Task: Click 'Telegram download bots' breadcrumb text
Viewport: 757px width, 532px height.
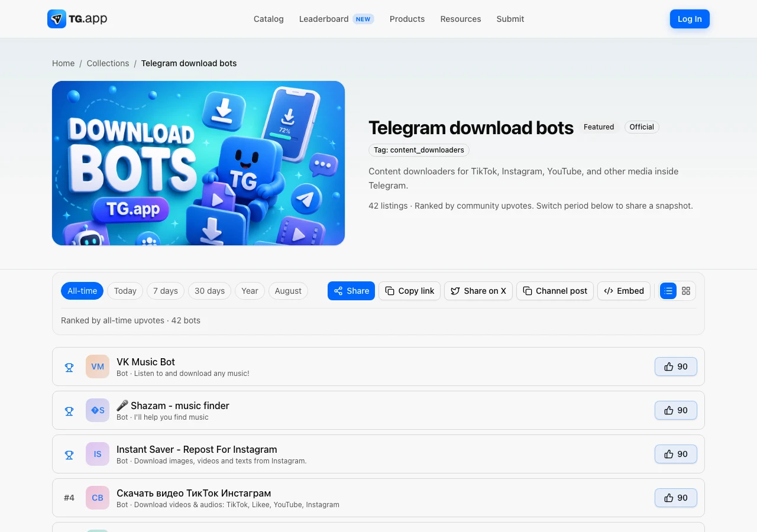Action: (189, 63)
